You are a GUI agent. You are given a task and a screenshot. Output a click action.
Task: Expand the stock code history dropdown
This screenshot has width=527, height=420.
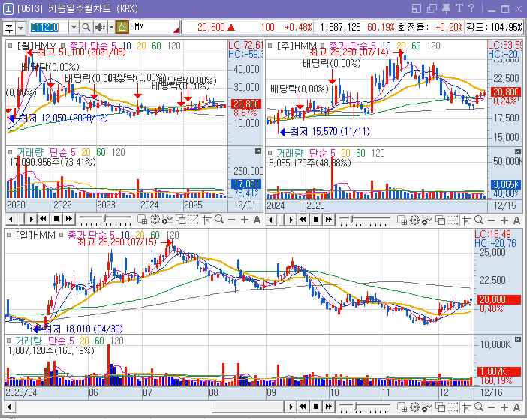pos(74,27)
